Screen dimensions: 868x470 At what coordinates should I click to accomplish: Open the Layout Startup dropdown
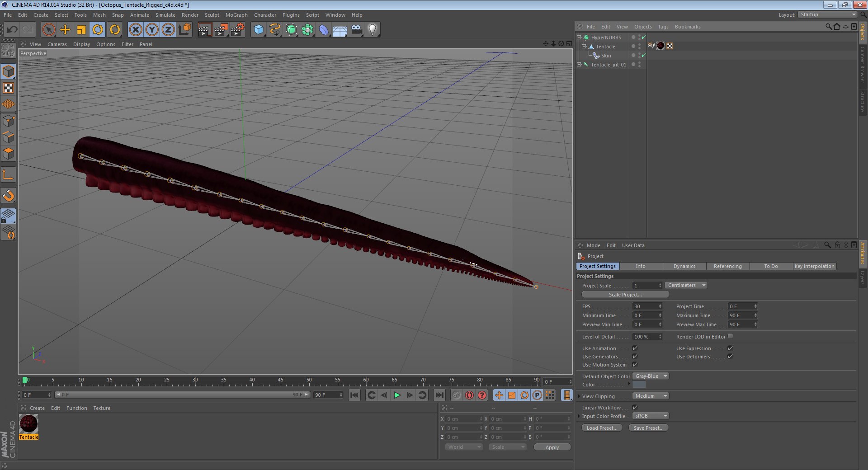(827, 14)
